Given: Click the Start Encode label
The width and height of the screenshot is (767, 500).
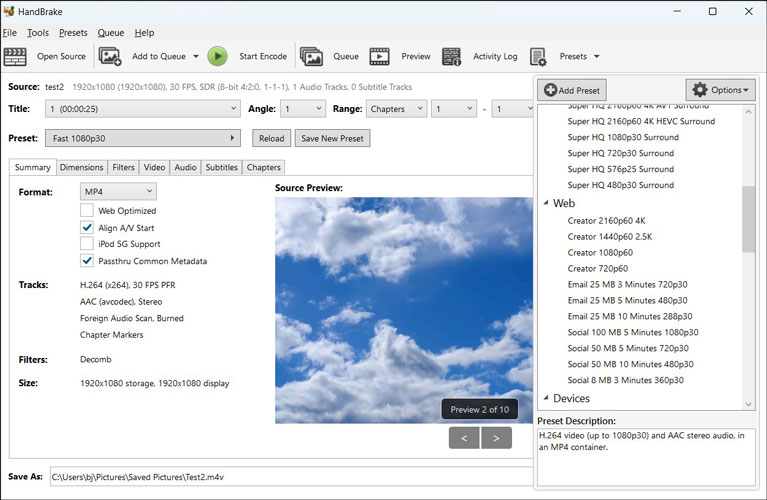Looking at the screenshot, I should click(263, 56).
